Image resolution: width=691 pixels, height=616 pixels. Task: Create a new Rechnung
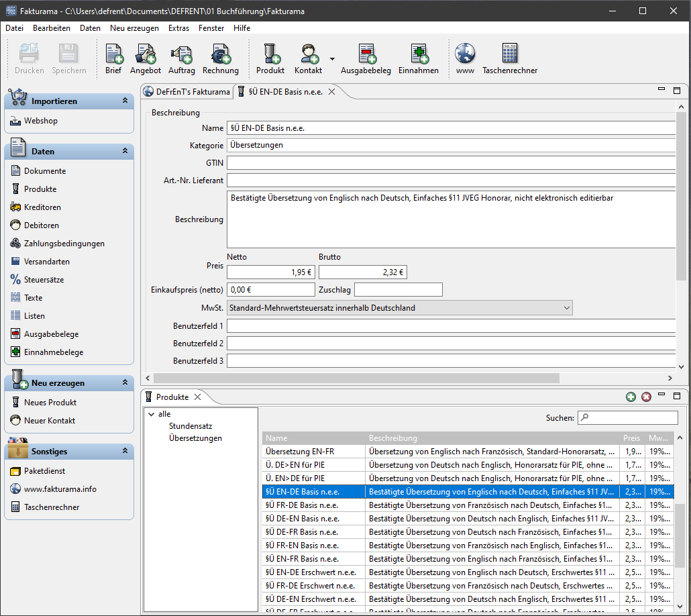pos(220,58)
